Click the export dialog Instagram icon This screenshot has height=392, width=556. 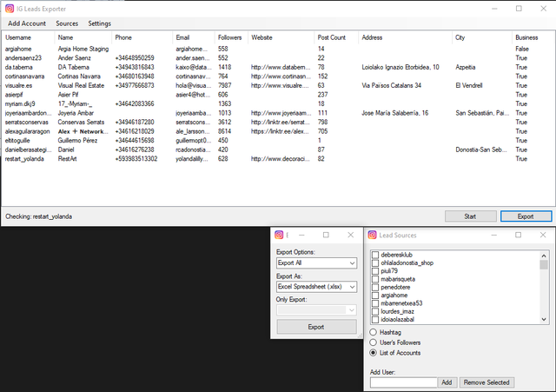(x=279, y=235)
